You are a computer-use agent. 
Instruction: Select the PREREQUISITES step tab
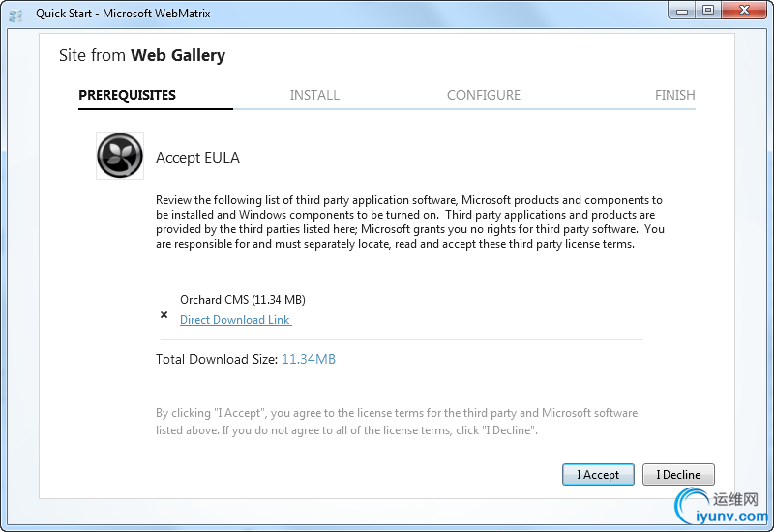[x=127, y=95]
